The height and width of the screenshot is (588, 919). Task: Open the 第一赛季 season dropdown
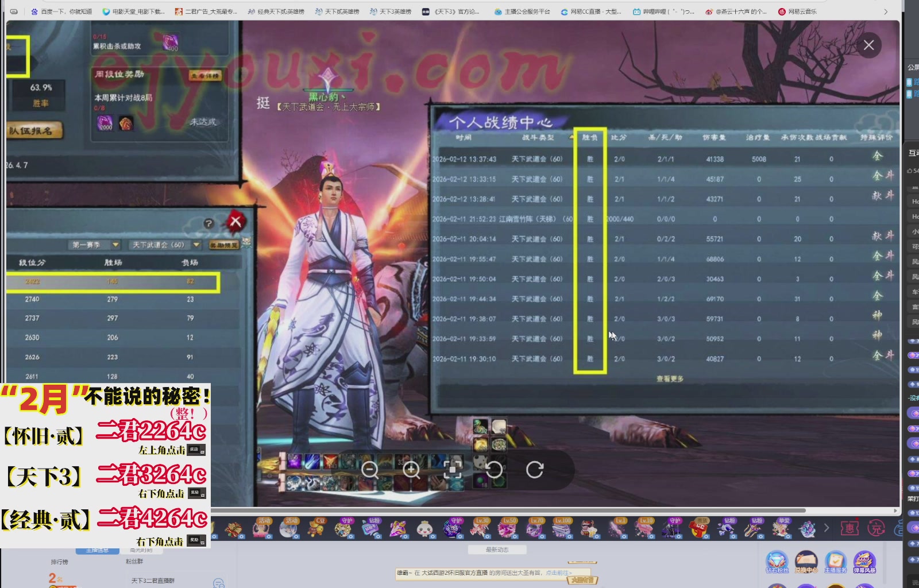pyautogui.click(x=95, y=244)
